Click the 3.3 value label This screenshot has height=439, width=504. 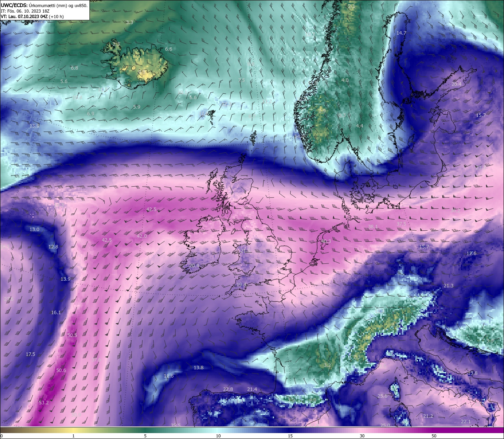(x=130, y=22)
